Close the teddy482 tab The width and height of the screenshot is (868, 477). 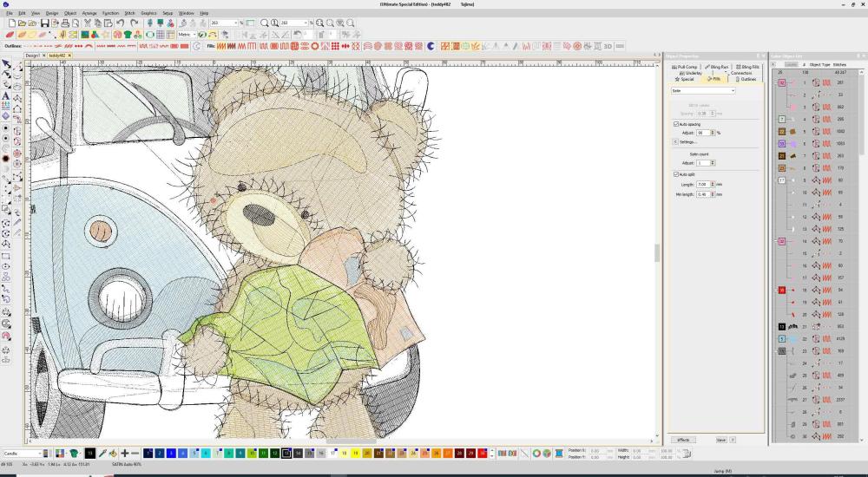pyautogui.click(x=69, y=56)
